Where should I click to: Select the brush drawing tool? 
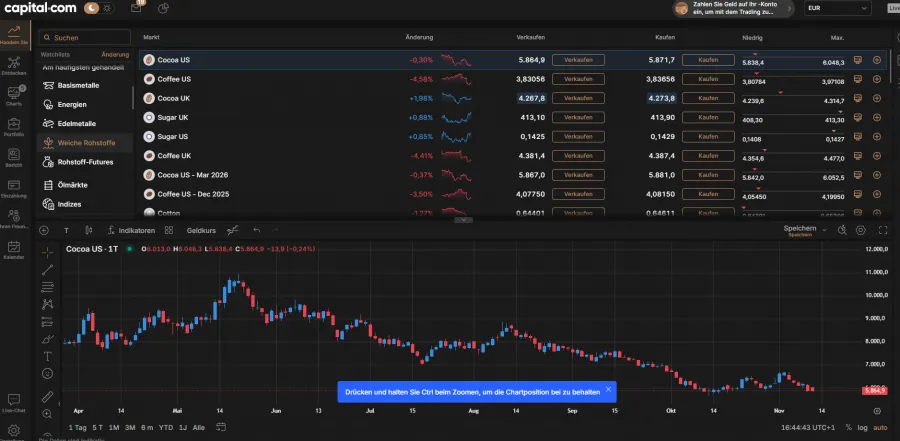click(48, 339)
